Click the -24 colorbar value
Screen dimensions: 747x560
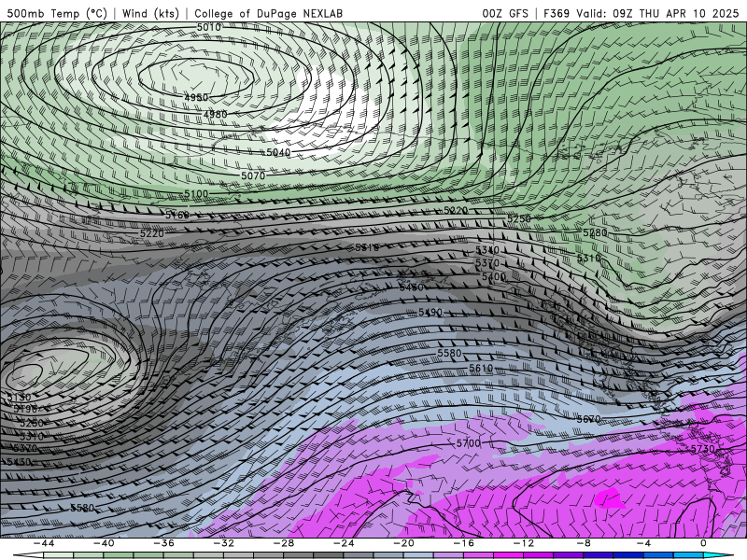click(x=344, y=543)
